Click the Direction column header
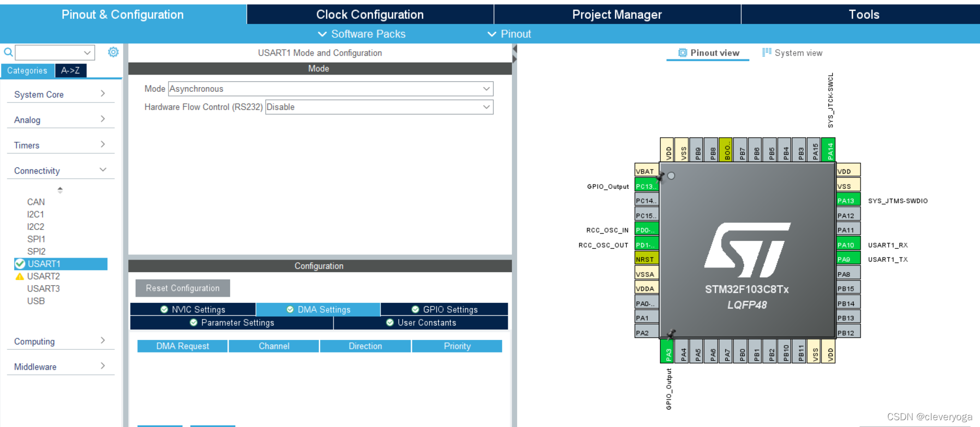980x427 pixels. (x=365, y=346)
